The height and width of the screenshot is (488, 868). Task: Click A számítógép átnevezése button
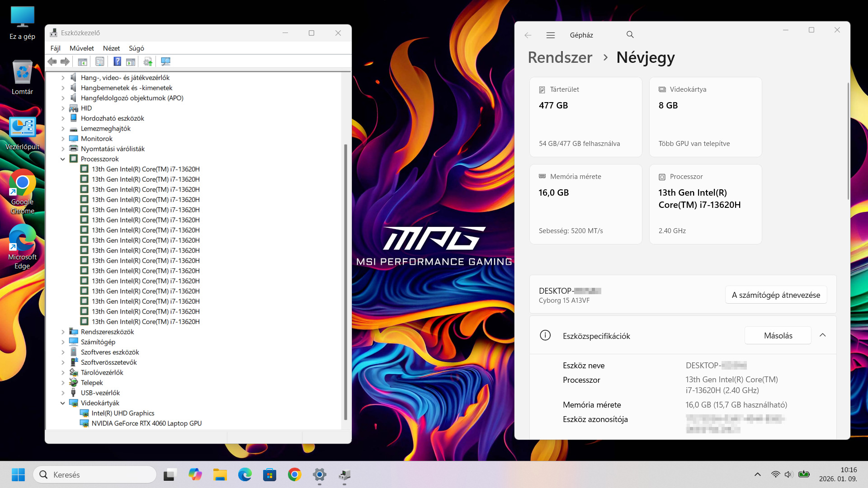click(x=776, y=295)
